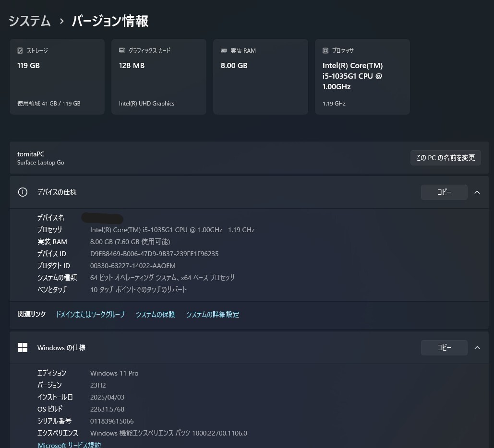Image resolution: width=494 pixels, height=448 pixels.
Task: Click the 関連リンク label
Action: click(32, 314)
